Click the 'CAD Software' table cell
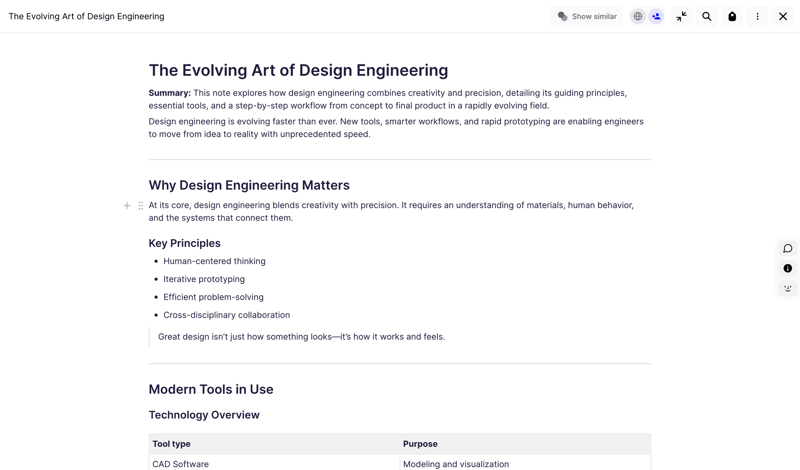Screen dimensions: 800x470 point(181,464)
